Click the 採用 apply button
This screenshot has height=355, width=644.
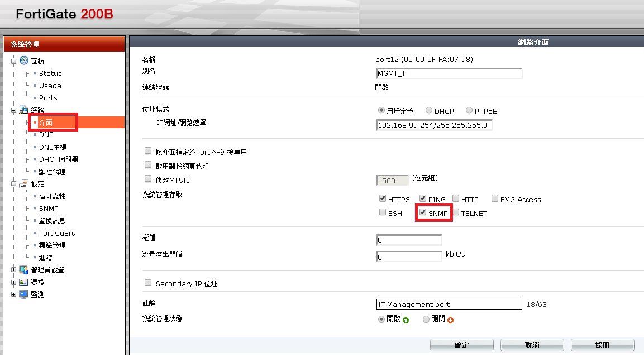click(x=602, y=345)
